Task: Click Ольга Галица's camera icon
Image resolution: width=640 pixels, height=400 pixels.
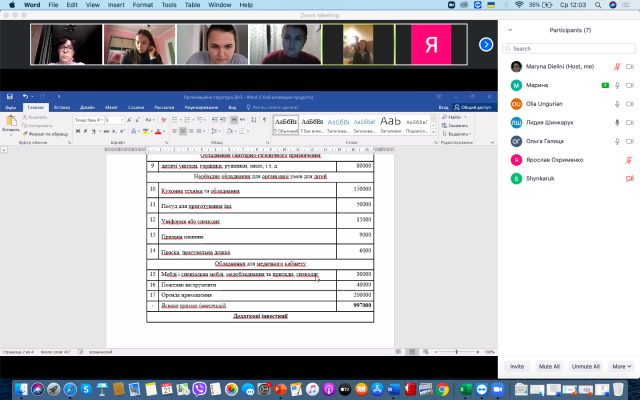Action: [x=630, y=141]
